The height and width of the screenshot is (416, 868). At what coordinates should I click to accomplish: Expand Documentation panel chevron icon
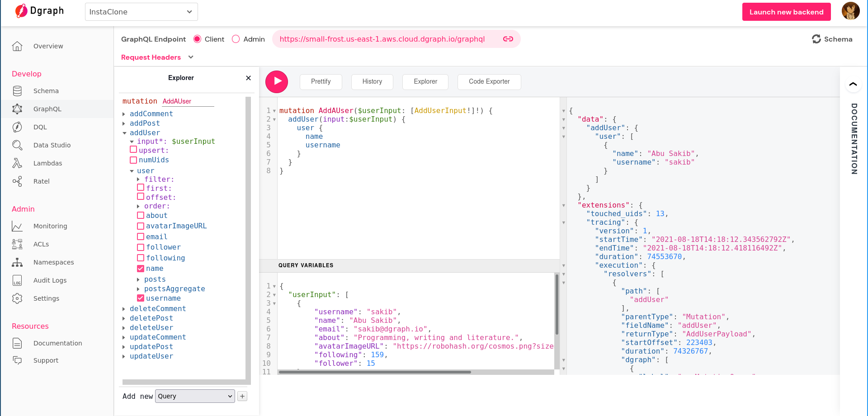853,84
